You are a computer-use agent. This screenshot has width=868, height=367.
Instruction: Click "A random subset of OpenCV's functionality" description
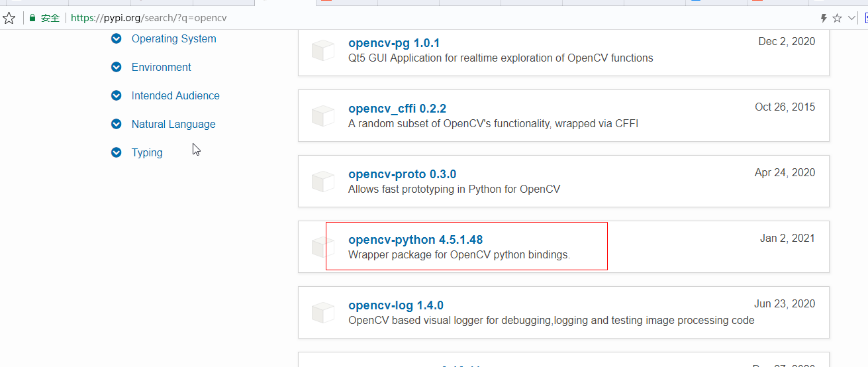click(493, 123)
